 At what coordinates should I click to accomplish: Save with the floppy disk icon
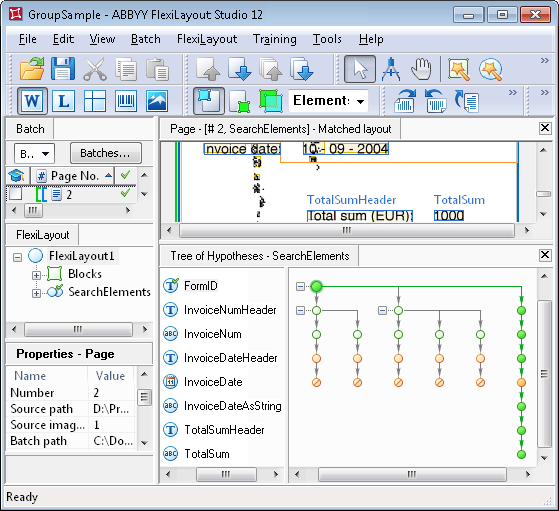63,68
